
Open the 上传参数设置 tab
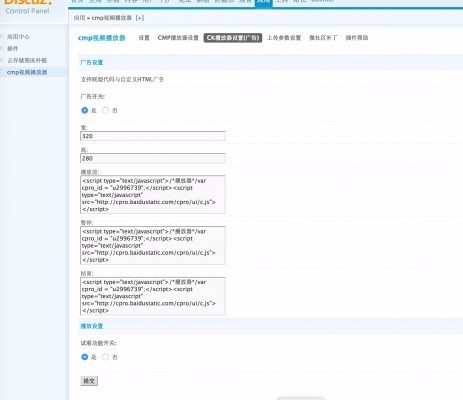tap(284, 38)
